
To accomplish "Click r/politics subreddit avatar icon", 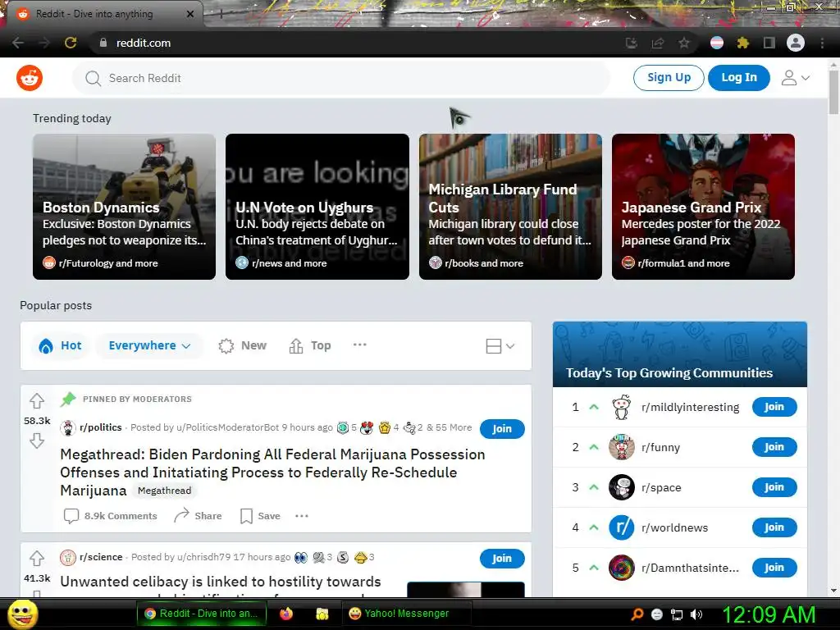I will [68, 427].
